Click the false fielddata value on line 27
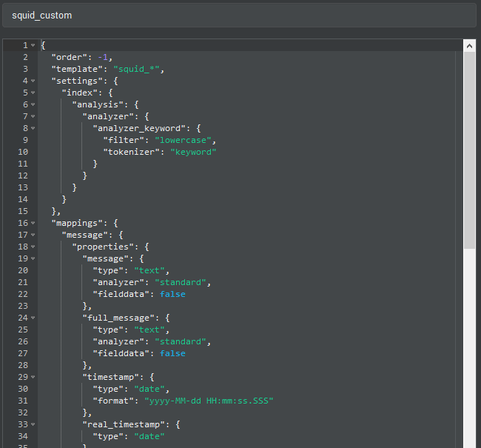481x448 pixels. [172, 353]
